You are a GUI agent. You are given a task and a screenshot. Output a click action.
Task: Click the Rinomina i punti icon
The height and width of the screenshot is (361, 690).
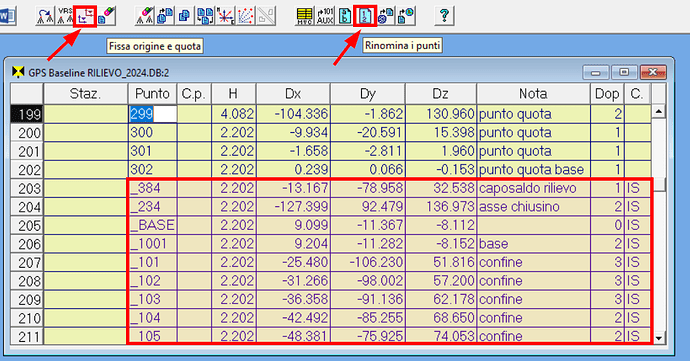click(x=365, y=17)
